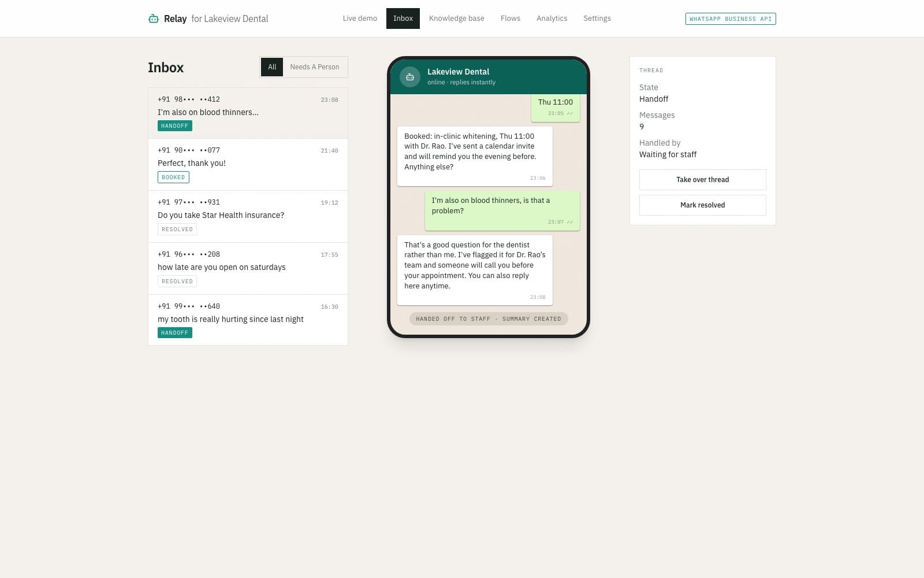The image size is (924, 578).
Task: Click the BOOKED status badge
Action: point(173,177)
